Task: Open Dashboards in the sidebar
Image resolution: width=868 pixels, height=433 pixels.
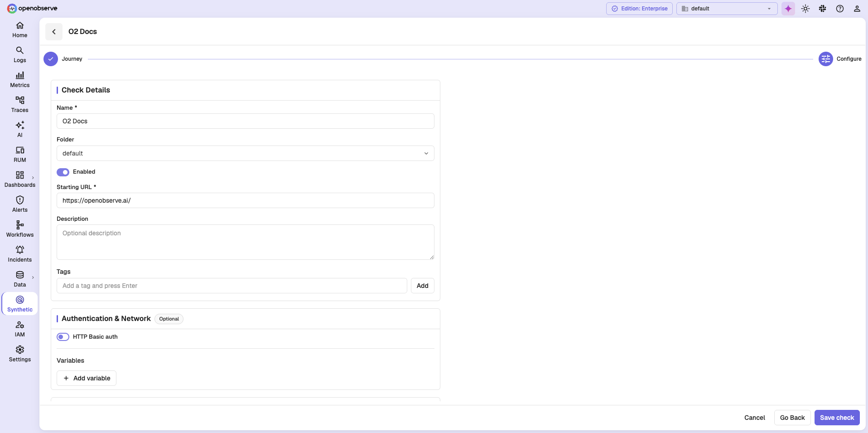Action: [x=20, y=180]
